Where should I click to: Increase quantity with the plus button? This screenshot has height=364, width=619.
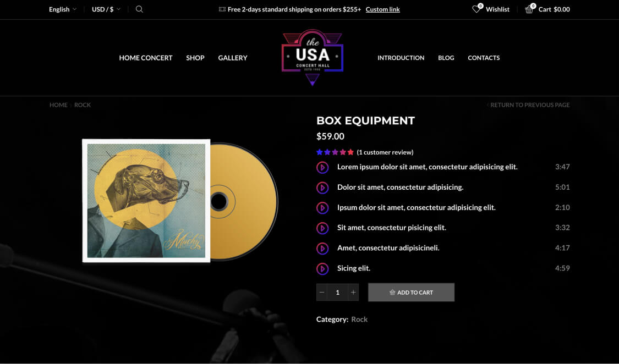tap(353, 292)
